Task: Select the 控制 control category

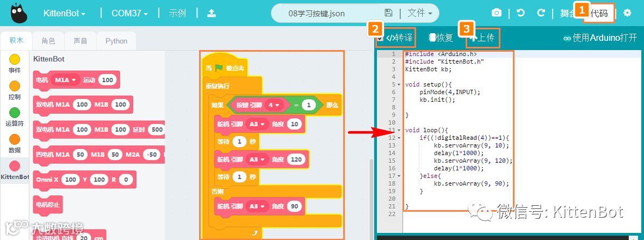Action: pyautogui.click(x=14, y=90)
